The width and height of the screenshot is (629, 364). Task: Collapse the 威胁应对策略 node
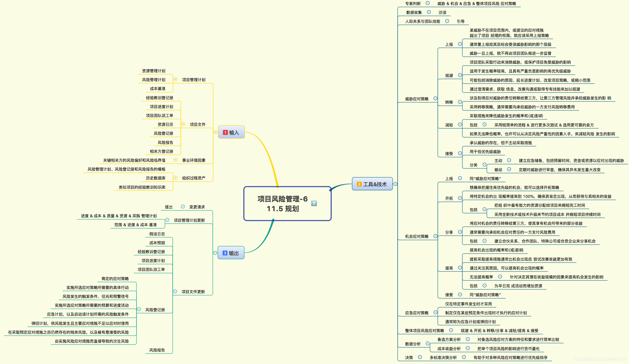(x=435, y=98)
